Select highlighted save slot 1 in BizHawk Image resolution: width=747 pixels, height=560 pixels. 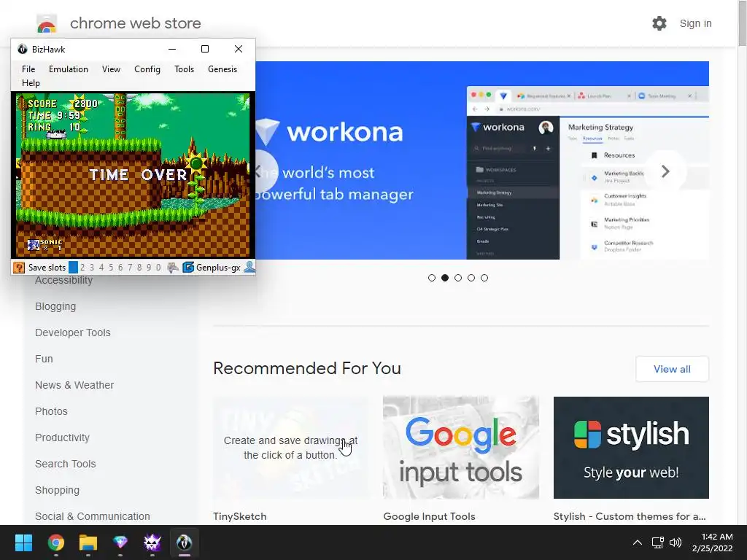(x=73, y=268)
